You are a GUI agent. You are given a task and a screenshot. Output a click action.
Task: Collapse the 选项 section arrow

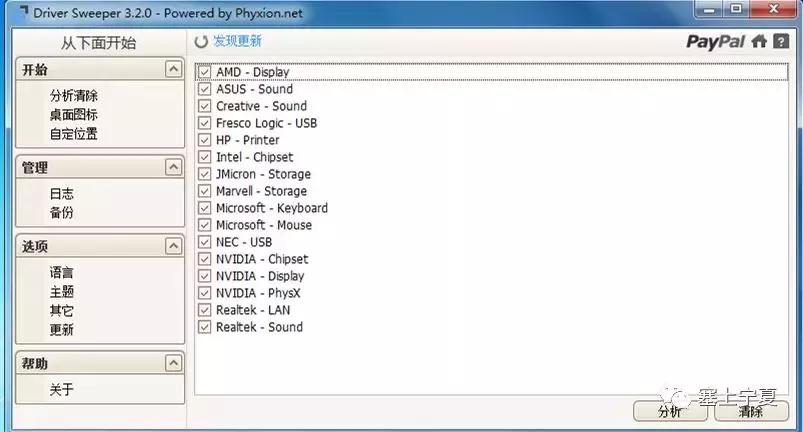coord(174,246)
